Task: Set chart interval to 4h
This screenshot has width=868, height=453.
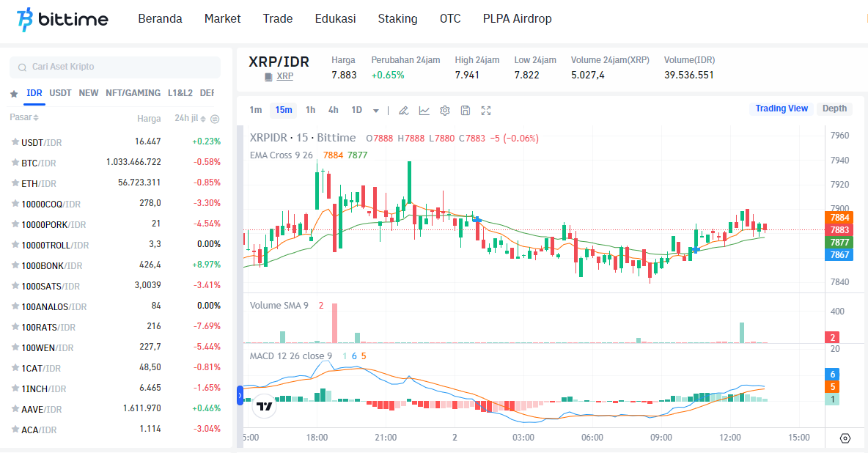Action: point(334,110)
